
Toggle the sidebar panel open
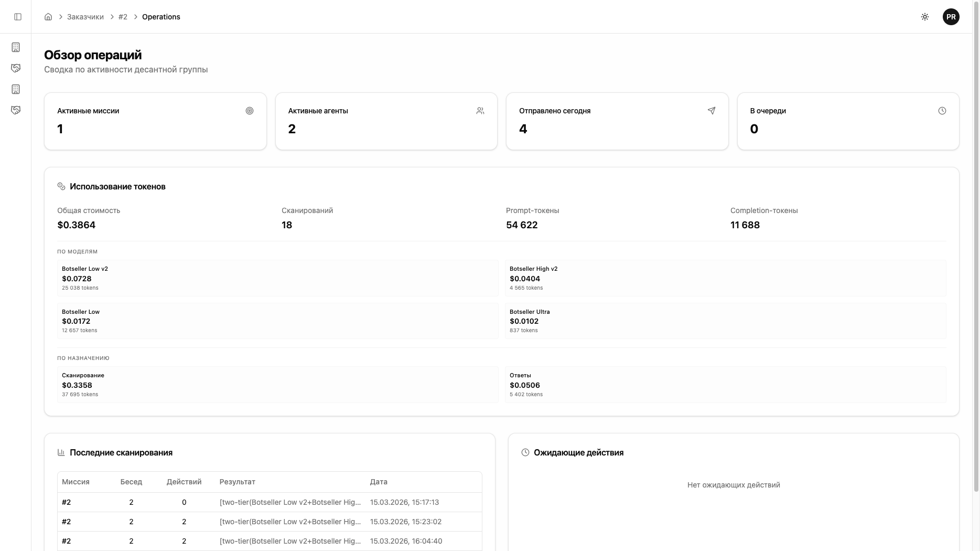[18, 17]
